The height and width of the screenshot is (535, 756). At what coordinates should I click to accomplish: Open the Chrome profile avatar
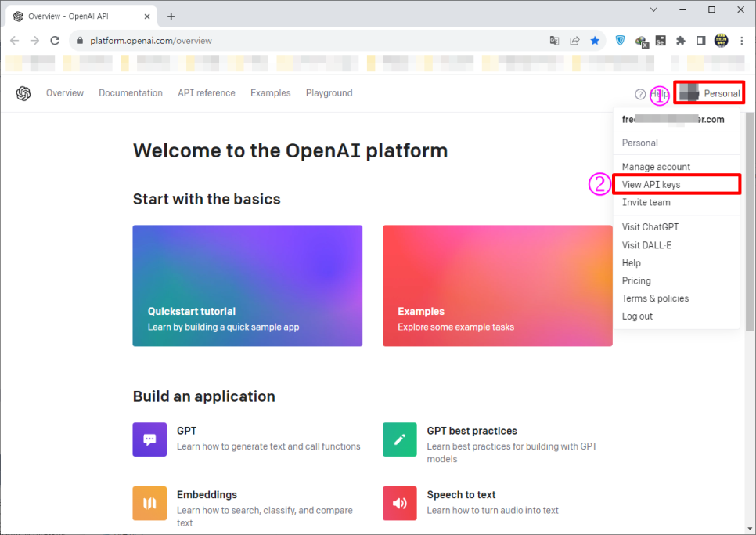[x=722, y=41]
